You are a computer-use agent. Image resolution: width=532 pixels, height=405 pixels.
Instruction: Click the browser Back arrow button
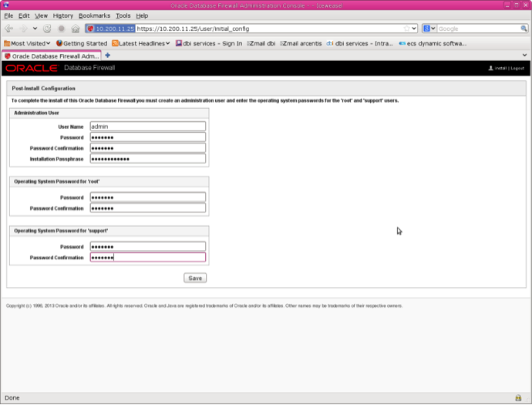click(x=9, y=29)
